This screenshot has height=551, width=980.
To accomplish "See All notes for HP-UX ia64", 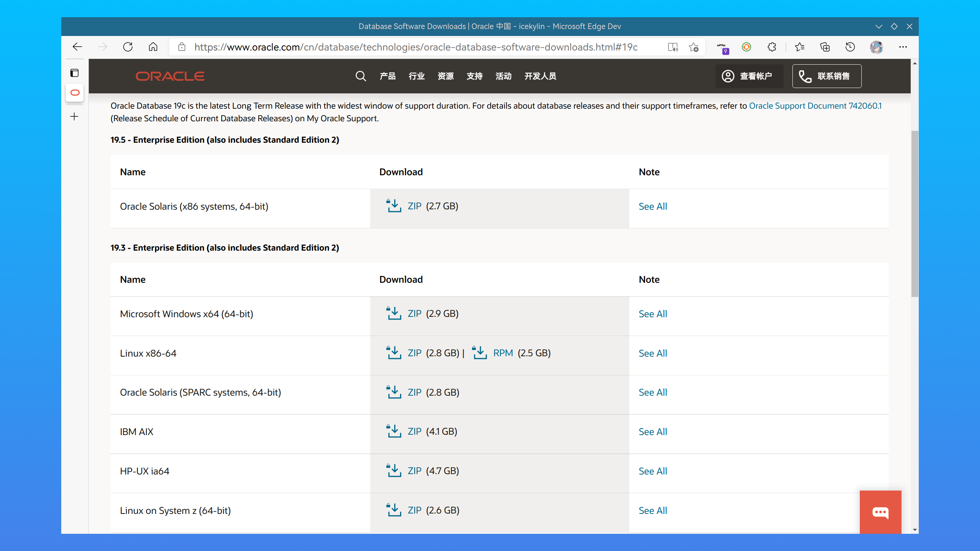I will pos(653,471).
